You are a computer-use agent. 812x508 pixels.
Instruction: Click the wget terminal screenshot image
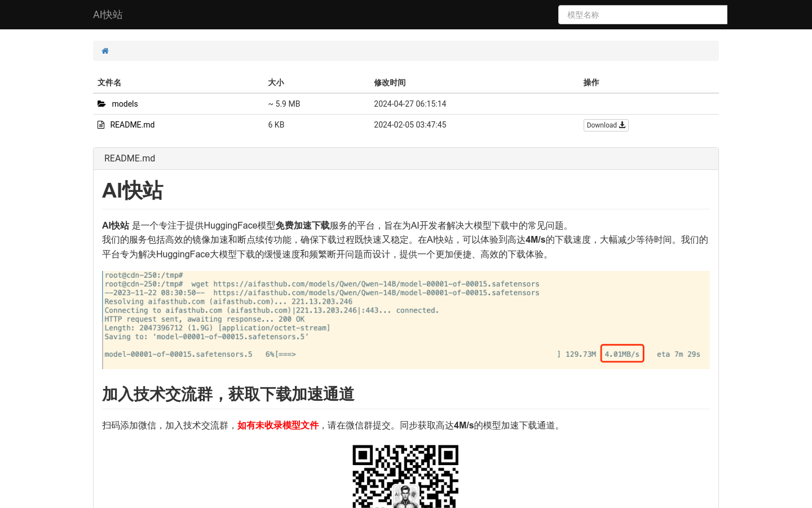pyautogui.click(x=406, y=320)
